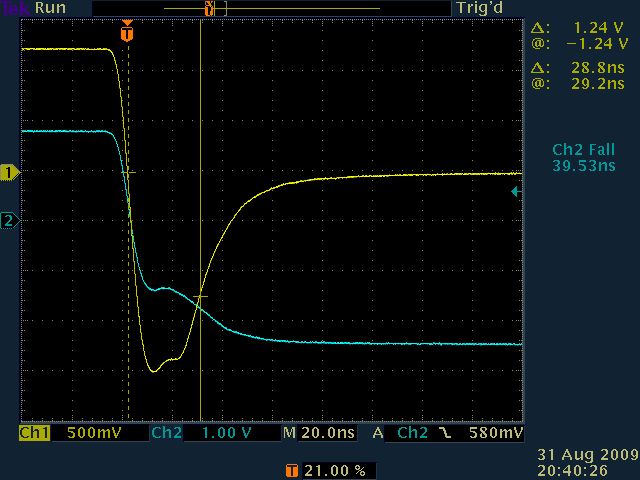This screenshot has height=480, width=640.
Task: Click the falling edge trigger slope icon
Action: [445, 434]
